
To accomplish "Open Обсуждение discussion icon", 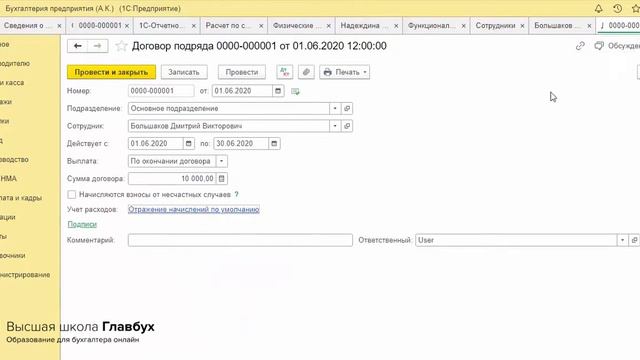I will point(599,46).
